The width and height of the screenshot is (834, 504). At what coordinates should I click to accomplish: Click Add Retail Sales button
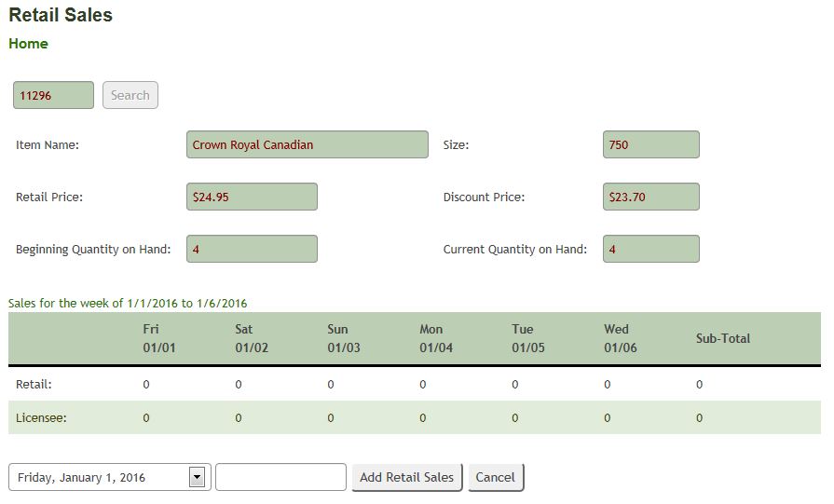point(407,477)
